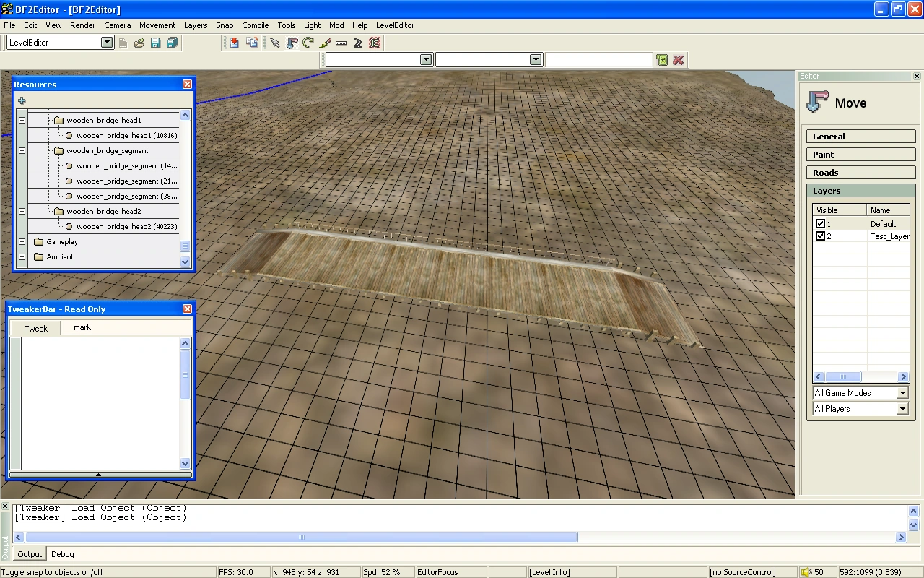924x578 pixels.
Task: Collapse the wooden_bridge_segment folder
Action: [x=22, y=151]
